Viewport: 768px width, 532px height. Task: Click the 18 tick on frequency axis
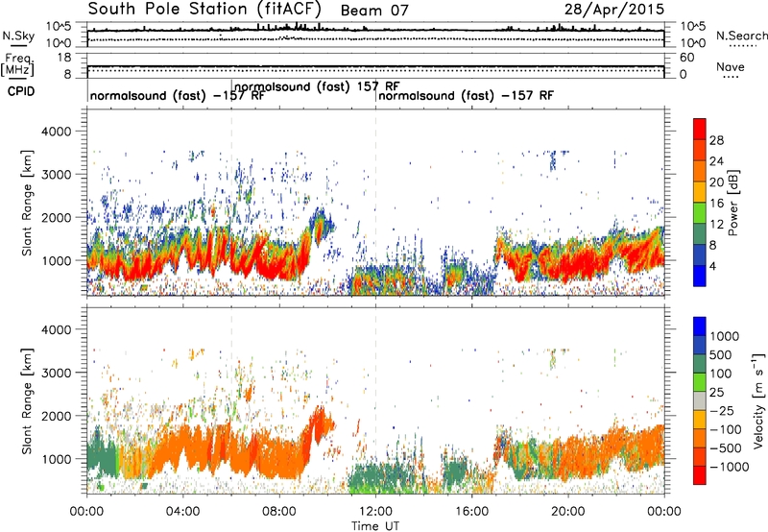pyautogui.click(x=64, y=58)
